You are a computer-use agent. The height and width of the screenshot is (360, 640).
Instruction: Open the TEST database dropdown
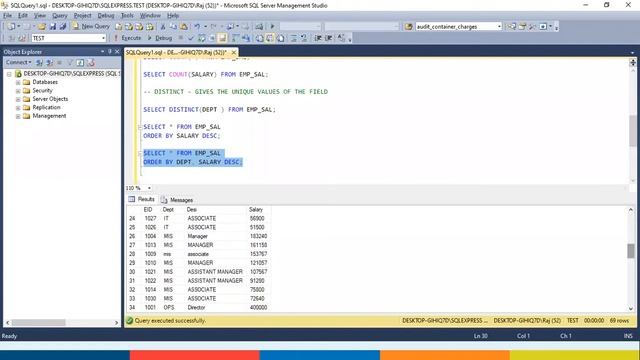point(103,38)
